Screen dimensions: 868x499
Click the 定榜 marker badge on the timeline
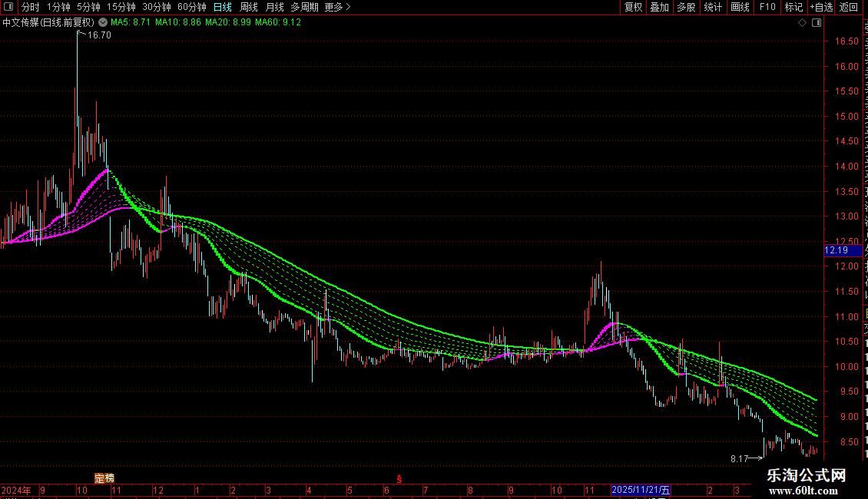tap(104, 478)
